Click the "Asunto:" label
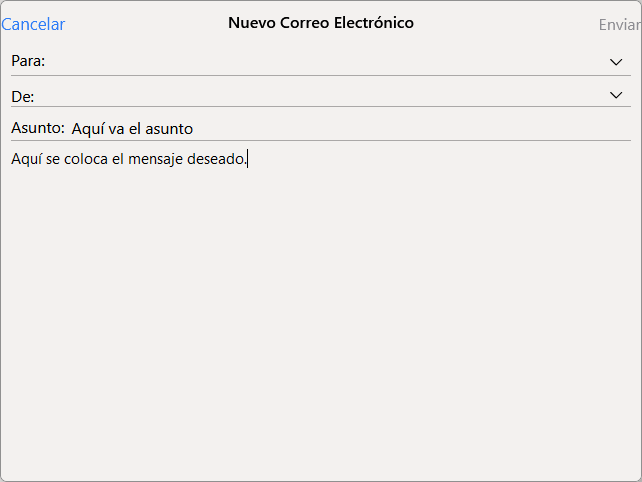 (x=38, y=129)
